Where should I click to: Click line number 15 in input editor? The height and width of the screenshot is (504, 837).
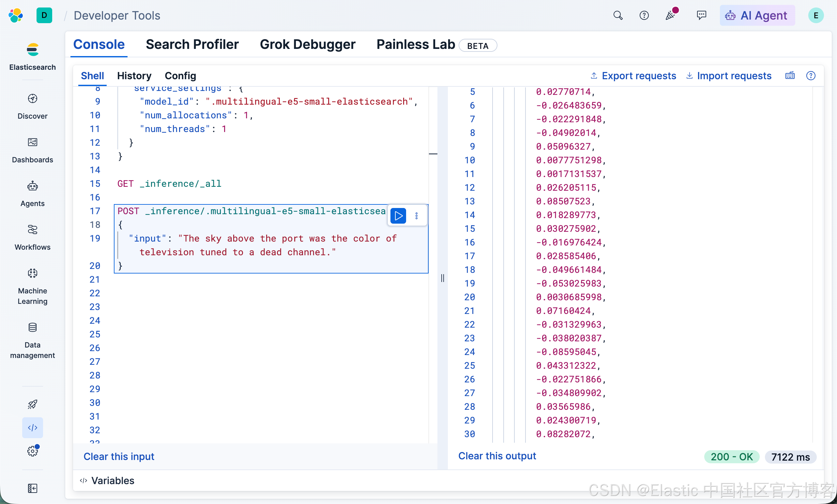95,184
